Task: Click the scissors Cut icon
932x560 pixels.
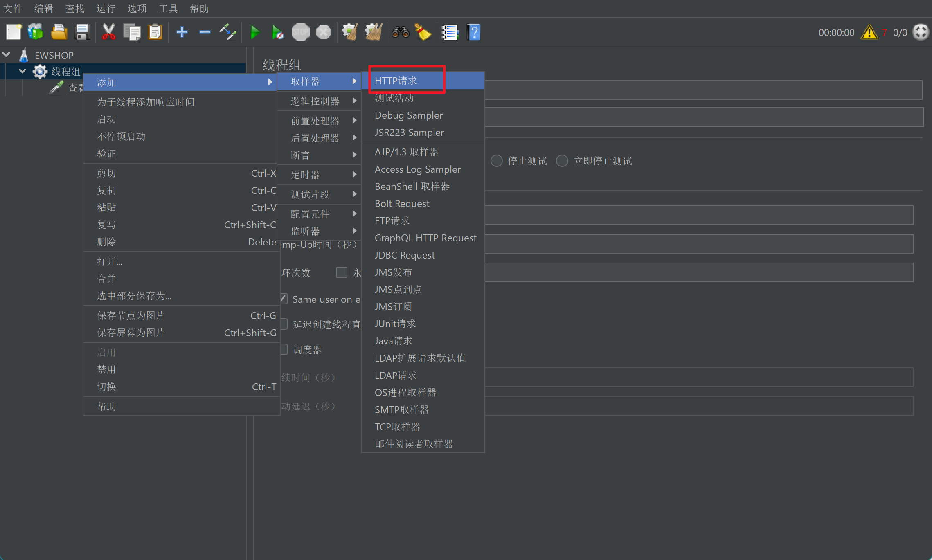Action: coord(108,32)
